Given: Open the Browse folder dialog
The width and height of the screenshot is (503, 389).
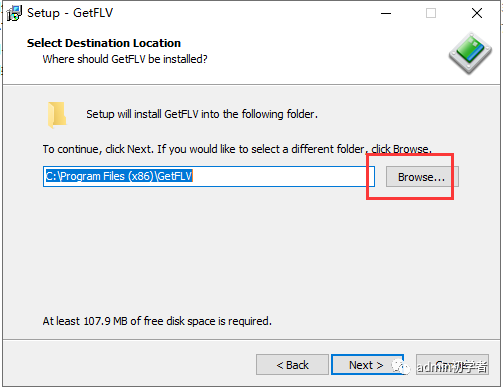Looking at the screenshot, I should [x=422, y=177].
